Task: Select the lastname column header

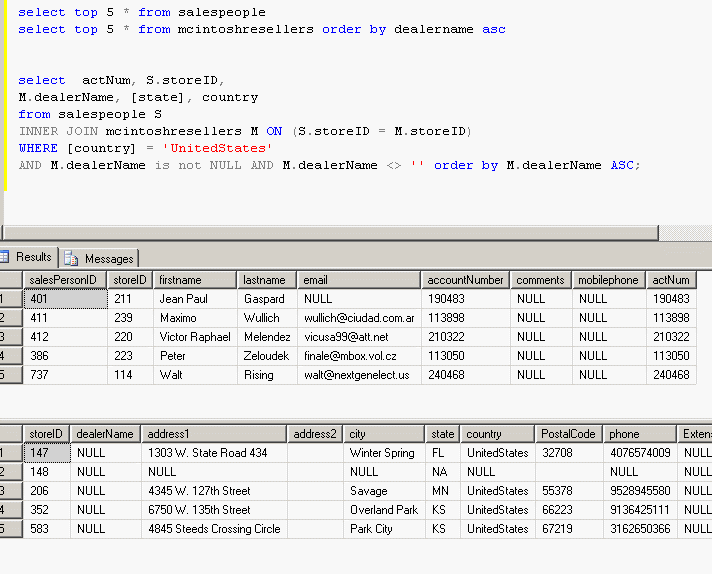Action: tap(267, 280)
